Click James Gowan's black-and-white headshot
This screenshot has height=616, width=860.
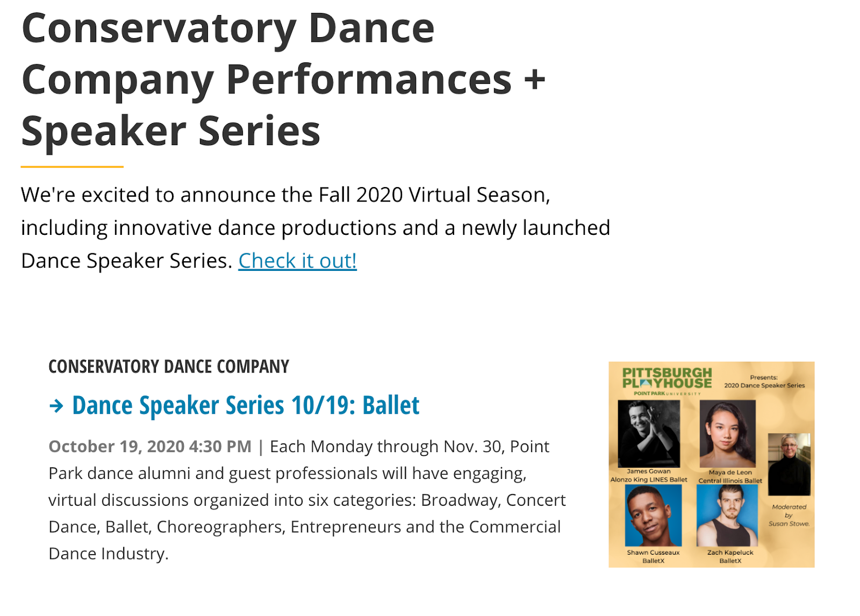[649, 434]
